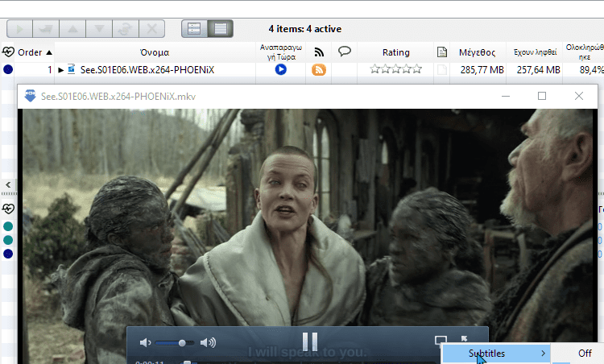Viewport: 604px width, 364px height.
Task: Click the player's fullscreen arrow icon
Action: point(464,339)
